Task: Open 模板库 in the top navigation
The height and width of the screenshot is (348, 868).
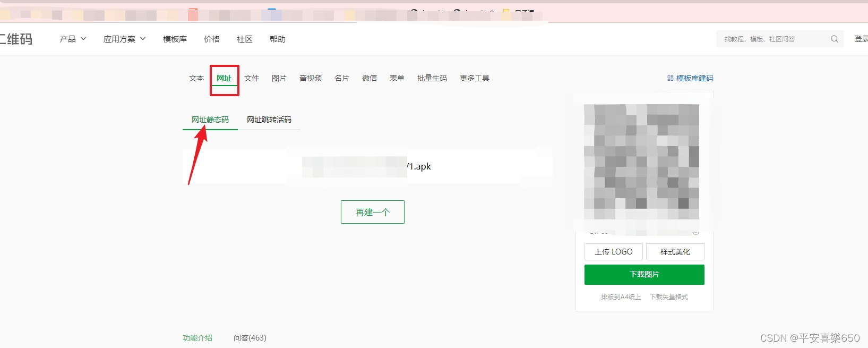Action: click(x=175, y=39)
